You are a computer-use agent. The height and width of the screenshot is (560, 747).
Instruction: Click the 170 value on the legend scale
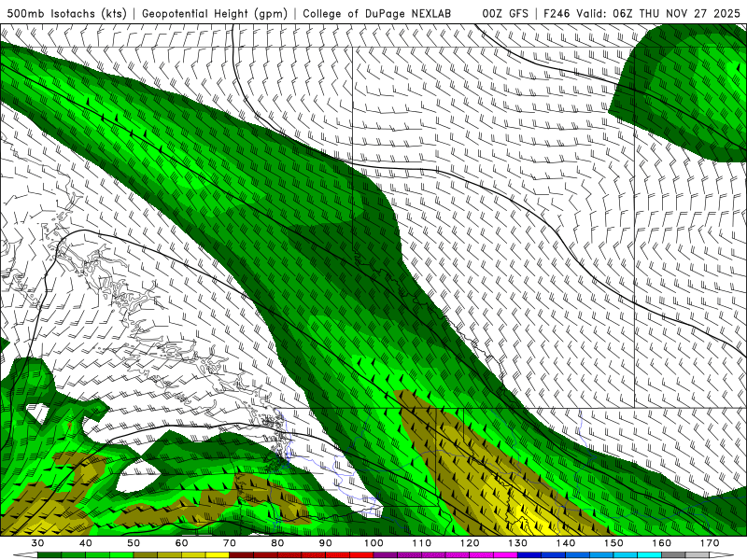(x=710, y=543)
